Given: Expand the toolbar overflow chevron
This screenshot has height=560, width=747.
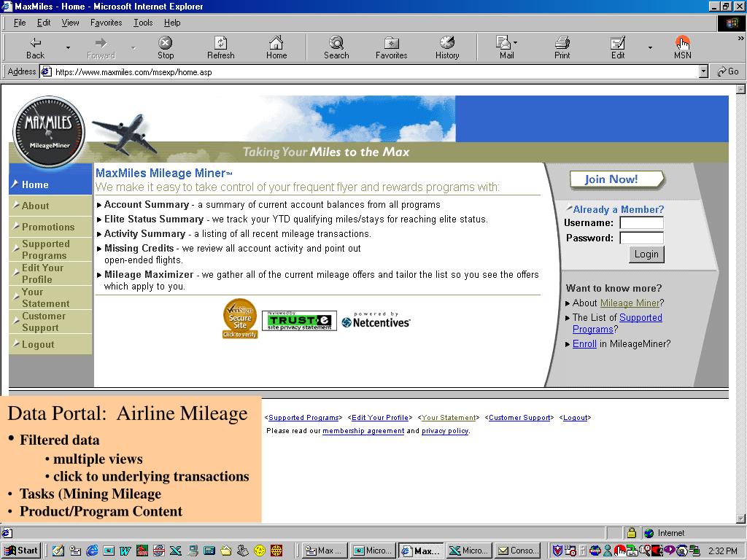Looking at the screenshot, I should pyautogui.click(x=741, y=38).
